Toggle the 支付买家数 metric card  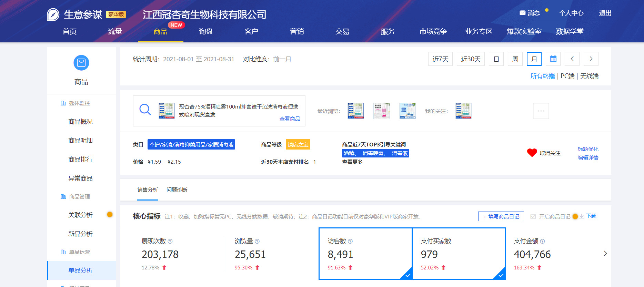459,254
